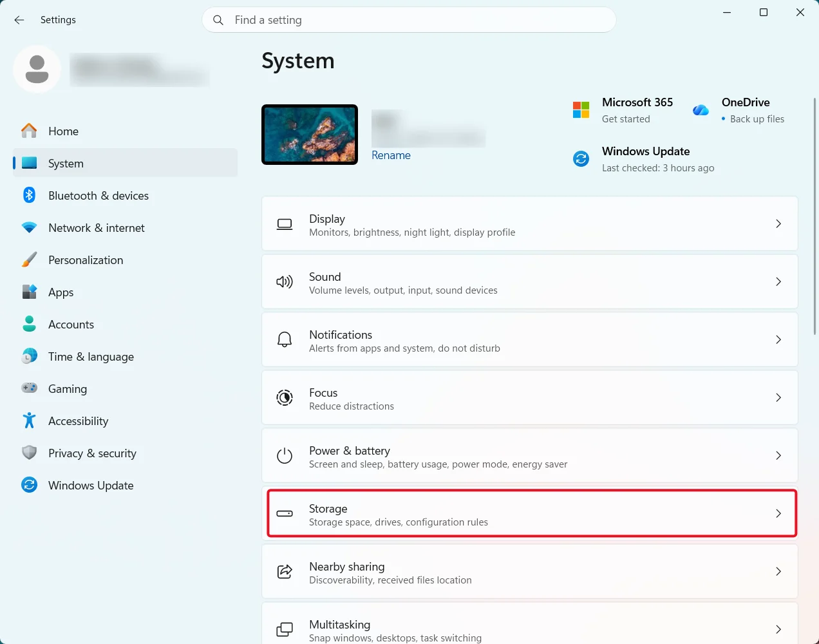Click the Apps icon in sidebar
Image resolution: width=819 pixels, height=644 pixels.
pos(29,292)
